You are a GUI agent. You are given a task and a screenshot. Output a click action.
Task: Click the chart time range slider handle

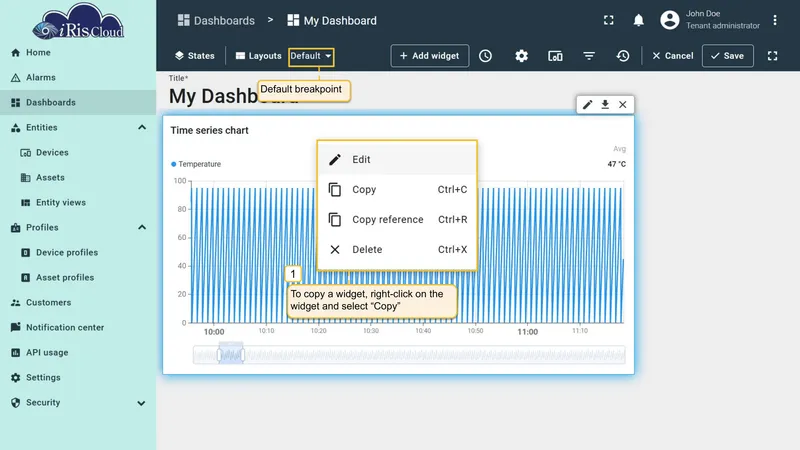pos(231,354)
